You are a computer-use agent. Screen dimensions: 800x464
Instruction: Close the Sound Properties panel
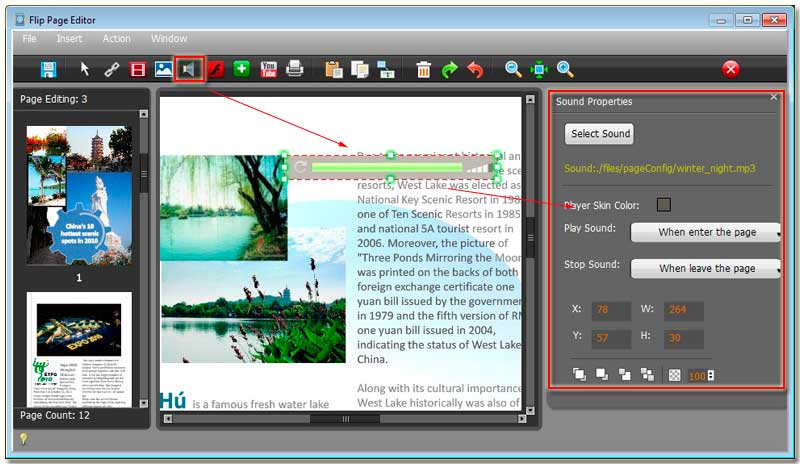[773, 97]
